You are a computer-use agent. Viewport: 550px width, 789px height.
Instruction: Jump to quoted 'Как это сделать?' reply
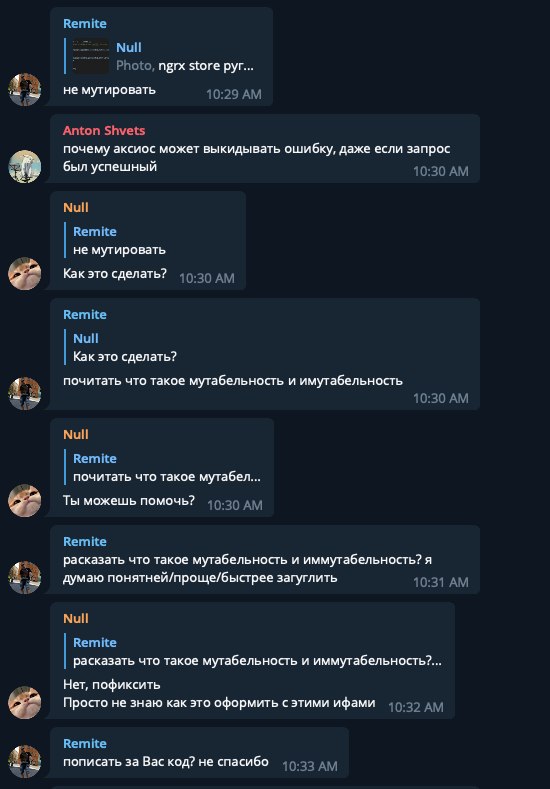(x=124, y=347)
